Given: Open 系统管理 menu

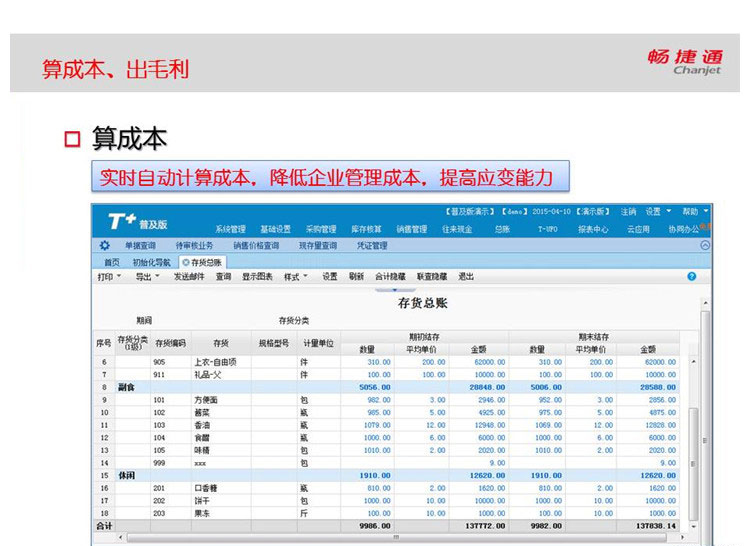Looking at the screenshot, I should point(231,229).
